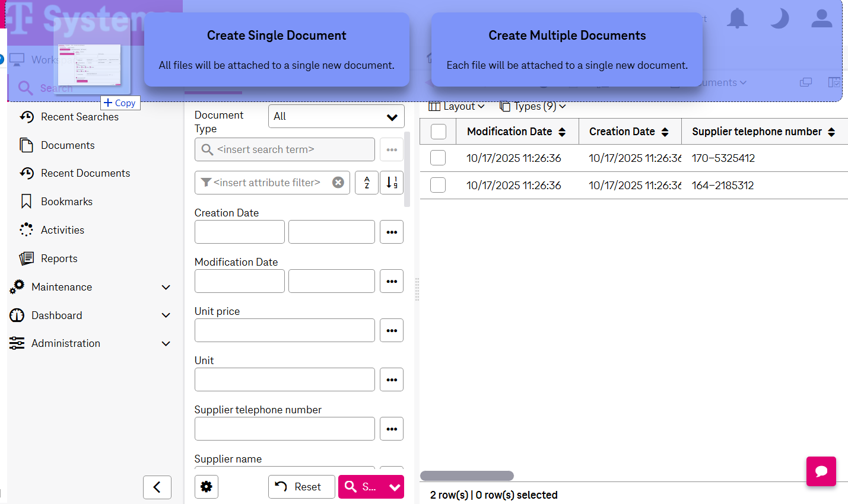
Task: Toggle dark mode moon icon
Action: 779,18
